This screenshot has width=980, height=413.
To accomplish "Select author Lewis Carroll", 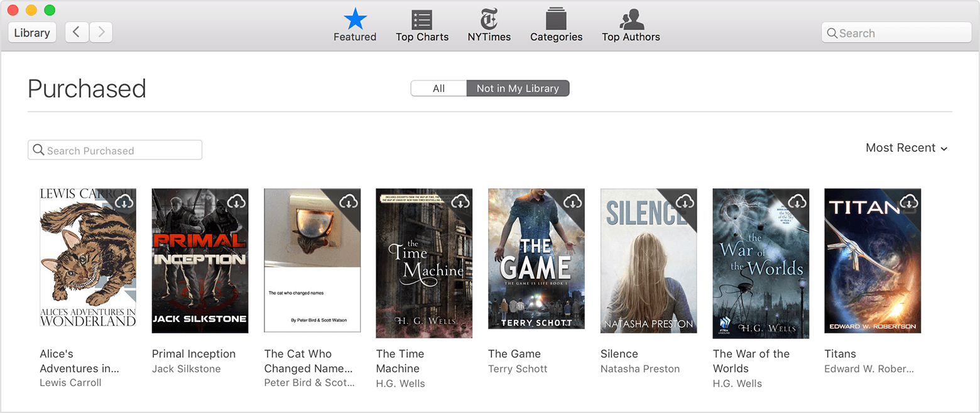I will 70,383.
